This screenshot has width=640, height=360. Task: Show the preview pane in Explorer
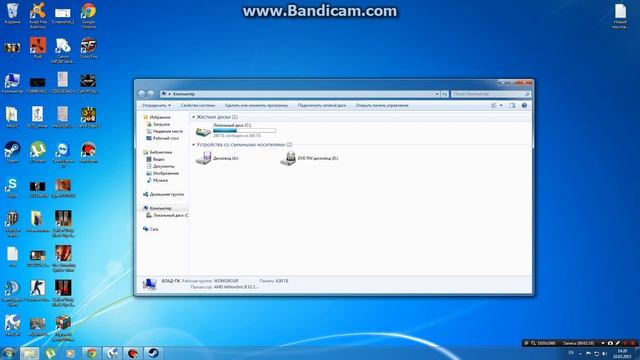click(512, 105)
